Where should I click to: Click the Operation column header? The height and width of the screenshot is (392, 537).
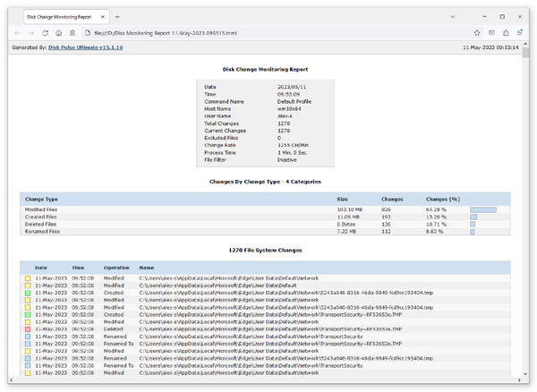(116, 268)
